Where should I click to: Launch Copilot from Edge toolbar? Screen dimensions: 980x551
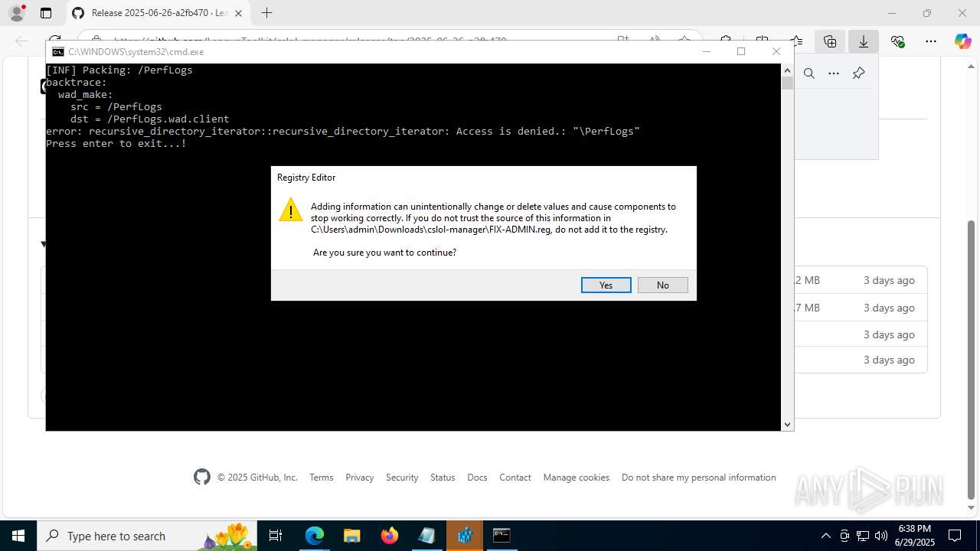coord(962,41)
